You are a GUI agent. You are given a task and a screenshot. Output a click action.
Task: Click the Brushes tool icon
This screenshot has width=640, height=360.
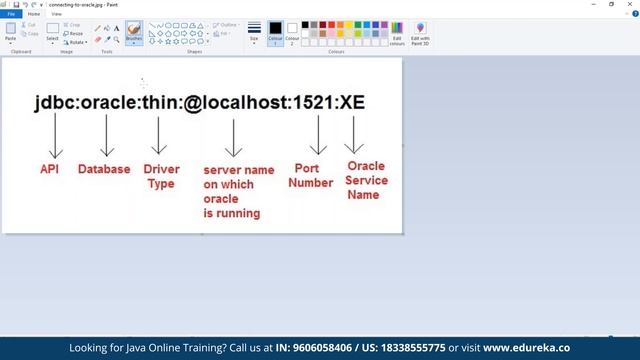point(134,29)
